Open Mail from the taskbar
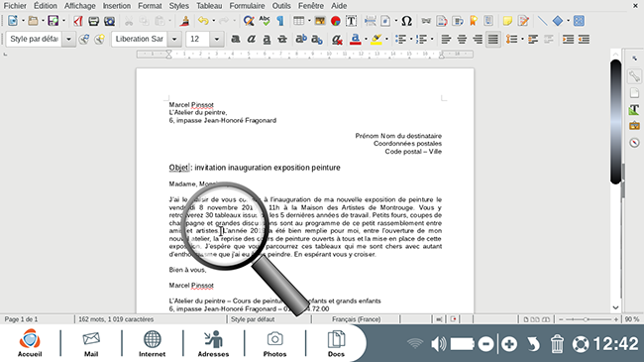The height and width of the screenshot is (362, 644). click(x=91, y=343)
